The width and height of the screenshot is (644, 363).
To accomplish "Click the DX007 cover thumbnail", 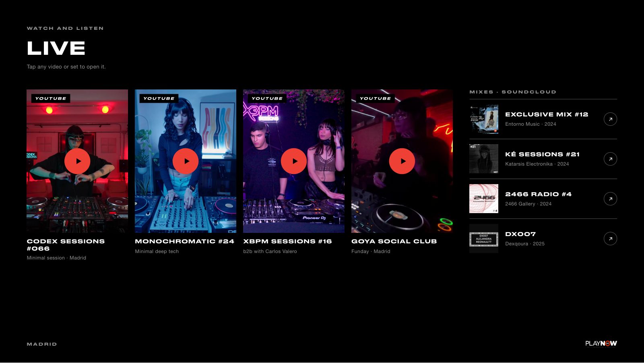I will (484, 239).
